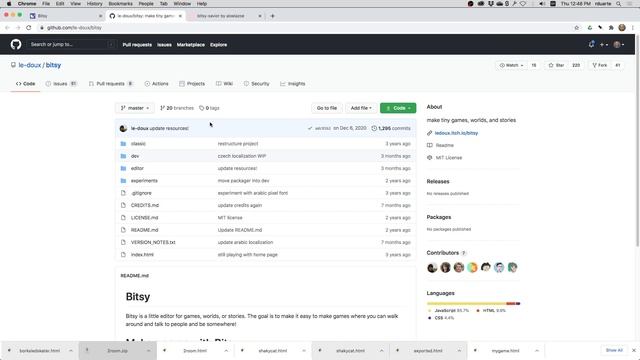Screen dimensions: 640x360
Task: Open Explore in top nav
Action: click(218, 45)
